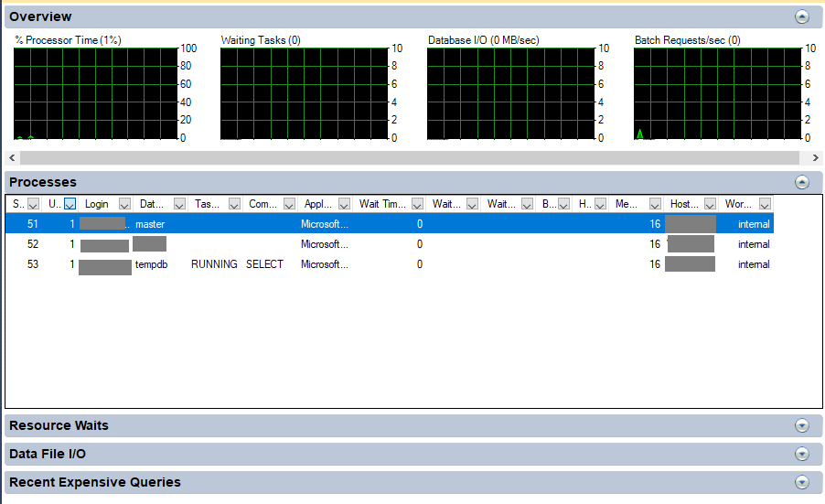Click Microsoft application cell in session 53 row
The image size is (825, 504).
click(x=324, y=264)
